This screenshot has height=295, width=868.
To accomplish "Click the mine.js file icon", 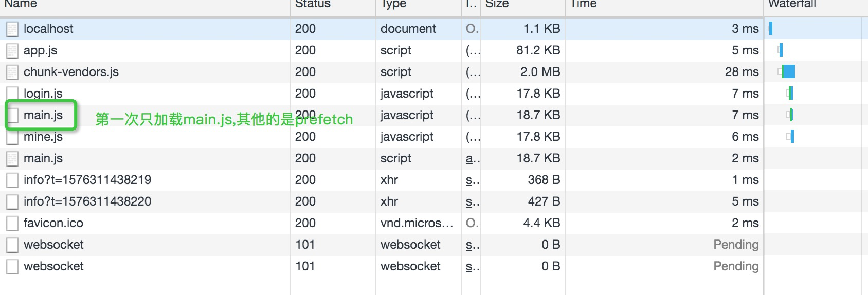I will (x=12, y=137).
